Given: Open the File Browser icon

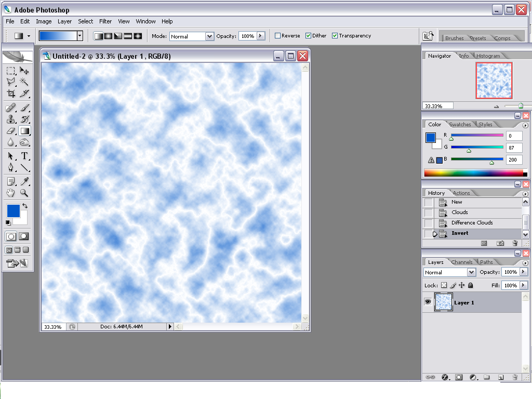Looking at the screenshot, I should click(x=428, y=36).
